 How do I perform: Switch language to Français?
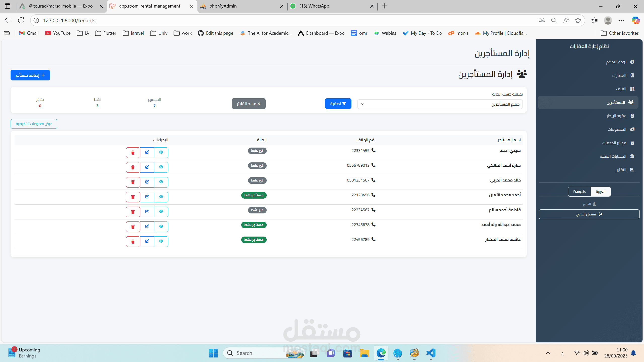tap(579, 192)
